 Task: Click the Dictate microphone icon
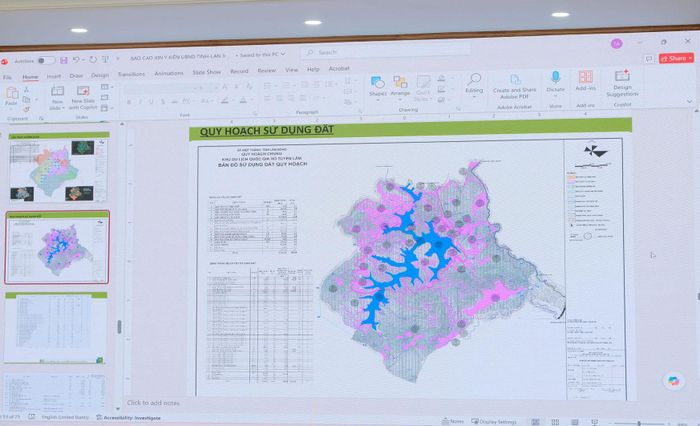[x=555, y=78]
